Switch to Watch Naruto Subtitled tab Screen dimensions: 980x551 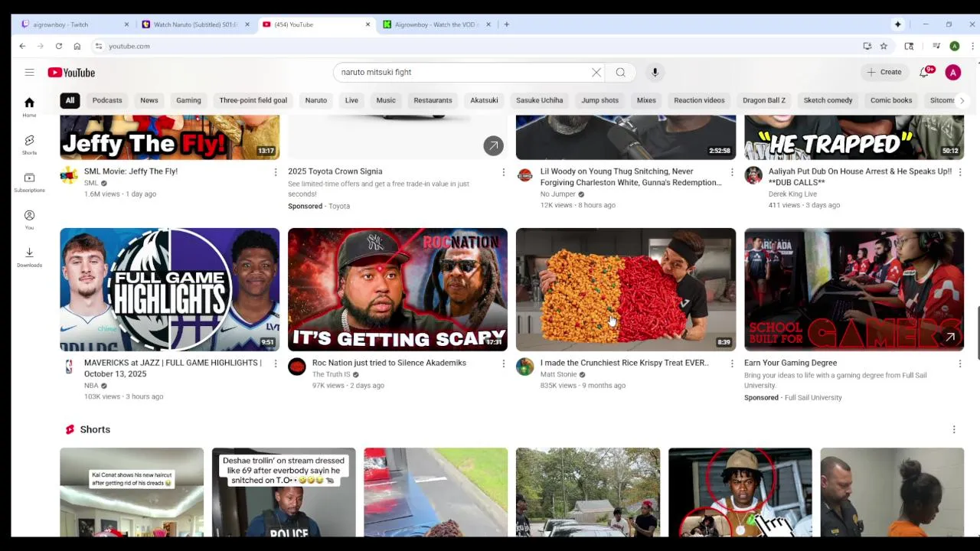195,24
